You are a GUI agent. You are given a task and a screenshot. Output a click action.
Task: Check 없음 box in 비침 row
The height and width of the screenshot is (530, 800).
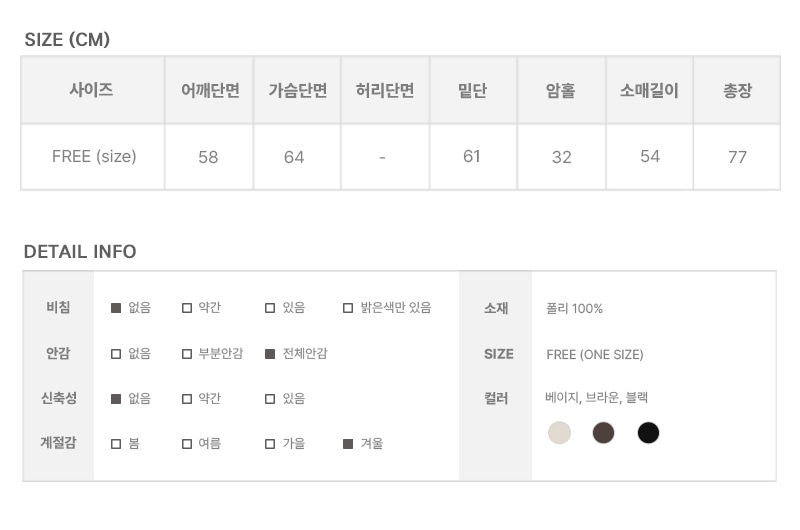(x=116, y=308)
